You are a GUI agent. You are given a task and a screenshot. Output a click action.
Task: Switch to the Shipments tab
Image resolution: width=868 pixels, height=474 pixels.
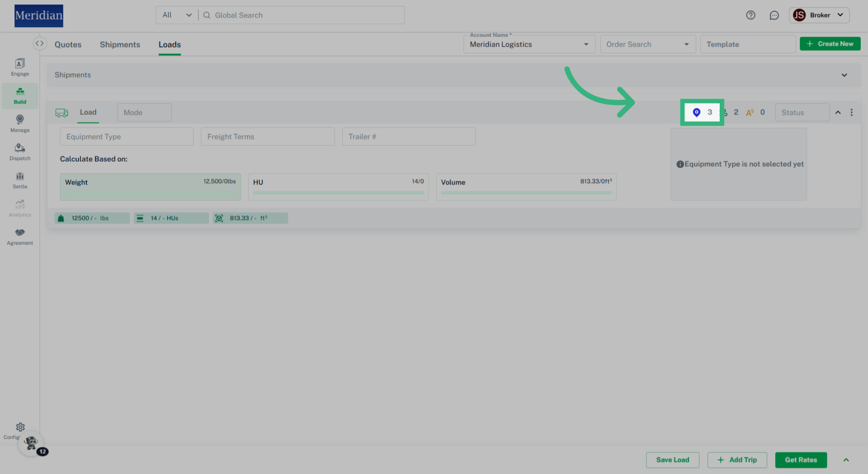coord(120,44)
